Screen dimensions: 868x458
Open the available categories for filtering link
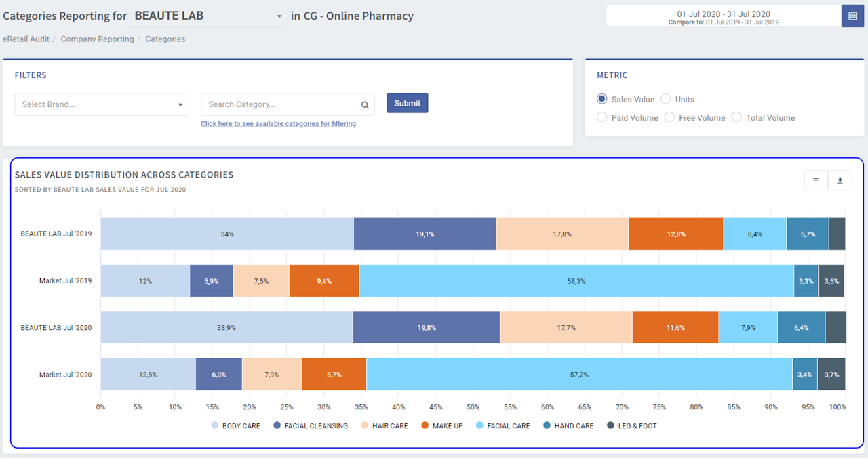(278, 124)
